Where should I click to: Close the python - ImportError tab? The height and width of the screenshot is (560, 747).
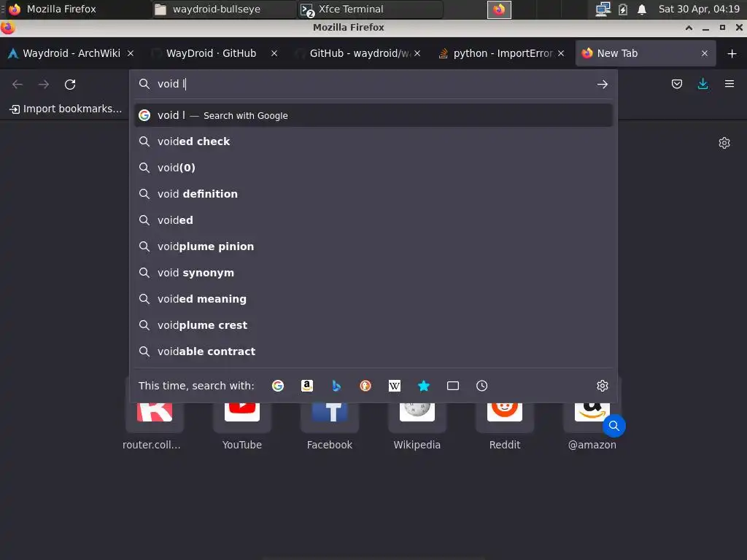click(561, 53)
